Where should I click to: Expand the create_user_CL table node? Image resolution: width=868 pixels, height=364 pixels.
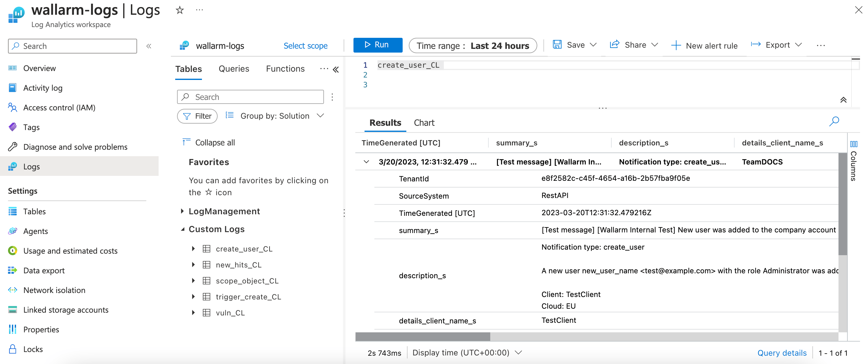click(193, 249)
